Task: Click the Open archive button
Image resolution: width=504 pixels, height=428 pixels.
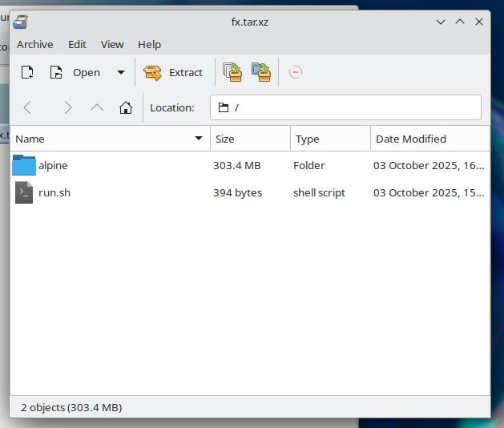Action: pyautogui.click(x=75, y=72)
